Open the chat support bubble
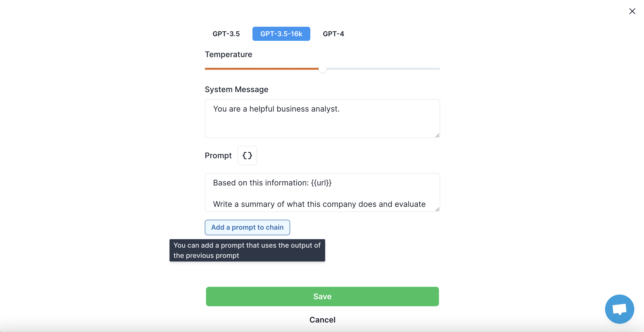The width and height of the screenshot is (644, 332). 619,309
